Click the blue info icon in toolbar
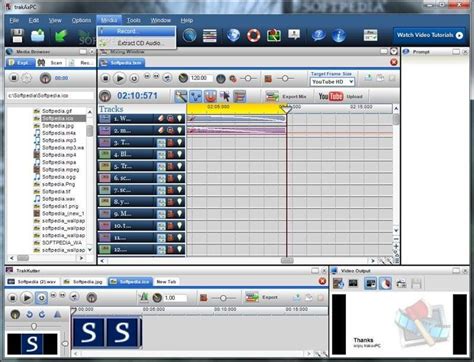 click(x=339, y=35)
